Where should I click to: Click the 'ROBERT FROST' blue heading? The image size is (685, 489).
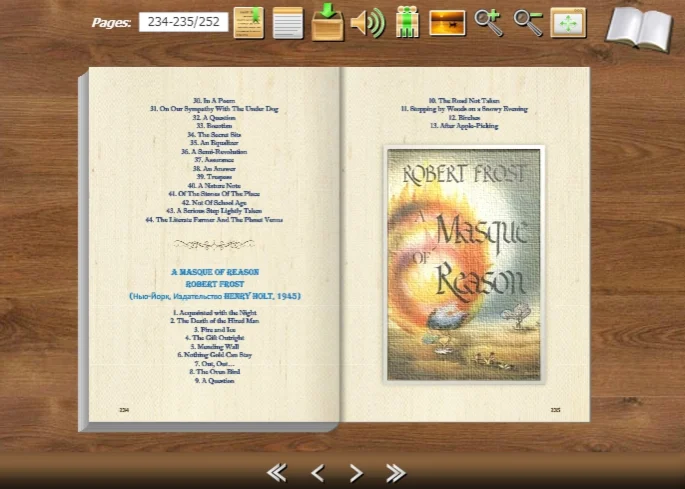(215, 284)
